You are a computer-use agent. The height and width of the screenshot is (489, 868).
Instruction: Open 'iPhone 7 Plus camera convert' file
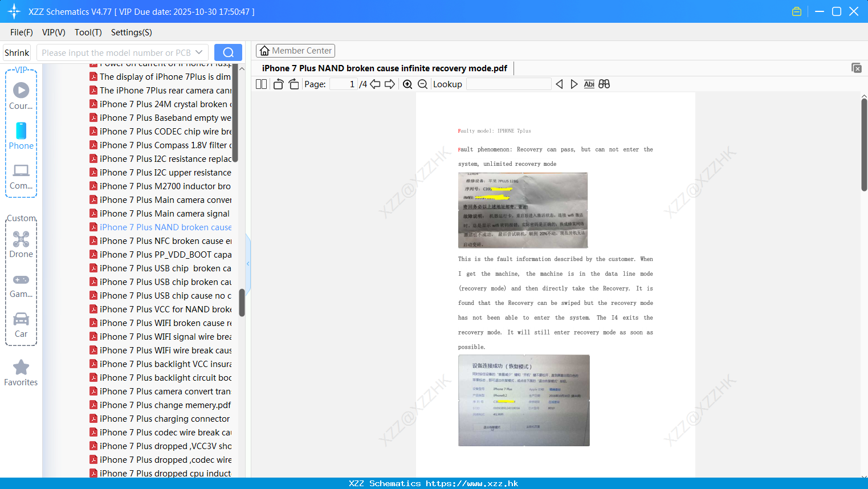coord(160,392)
